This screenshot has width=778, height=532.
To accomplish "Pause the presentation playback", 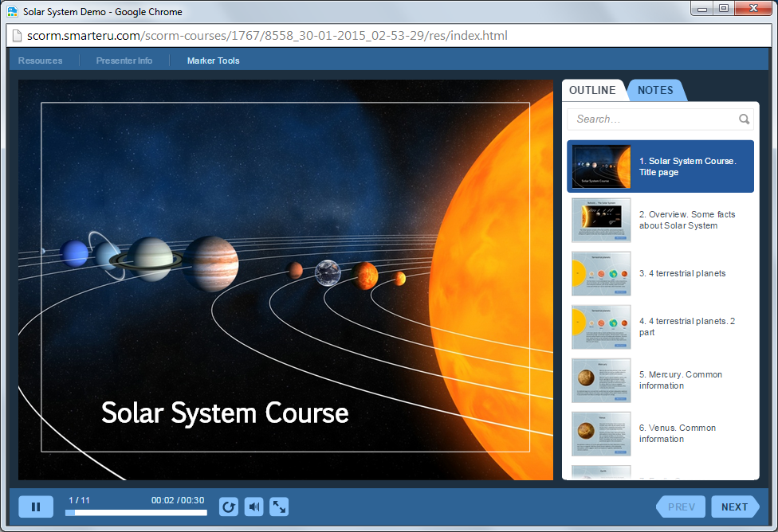I will [x=36, y=507].
